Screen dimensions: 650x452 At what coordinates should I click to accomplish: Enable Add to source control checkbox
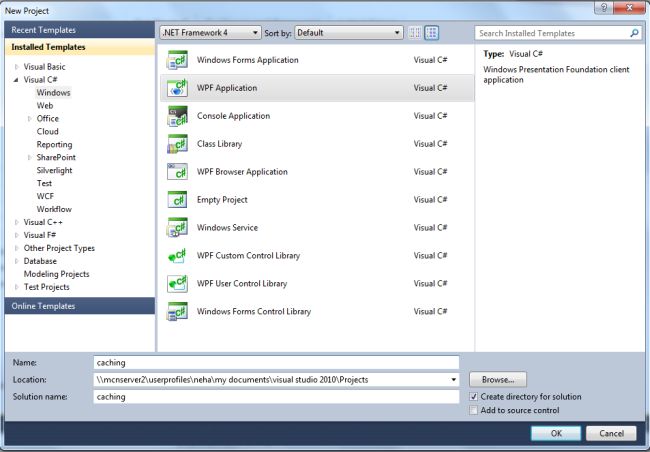pyautogui.click(x=473, y=410)
